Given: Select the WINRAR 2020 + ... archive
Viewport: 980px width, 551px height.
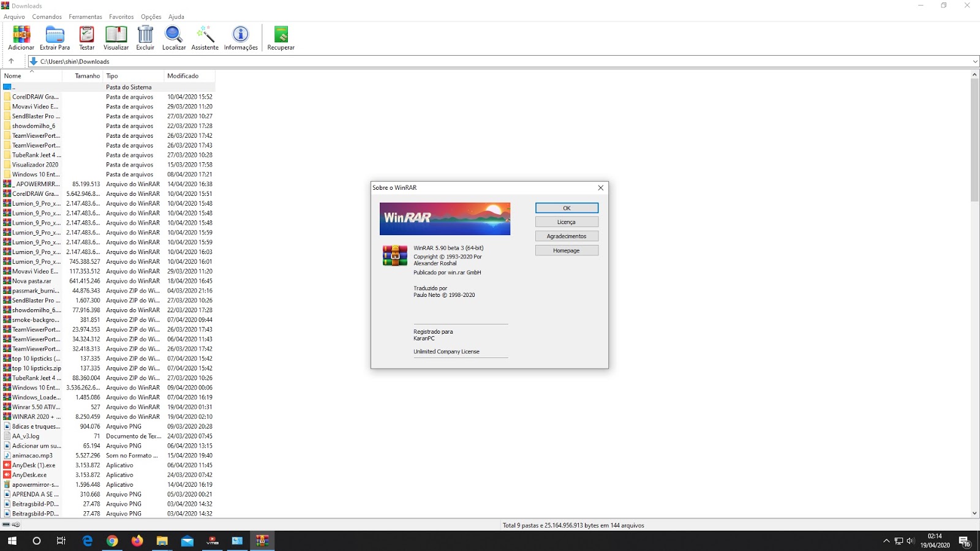Looking at the screenshot, I should tap(108, 417).
